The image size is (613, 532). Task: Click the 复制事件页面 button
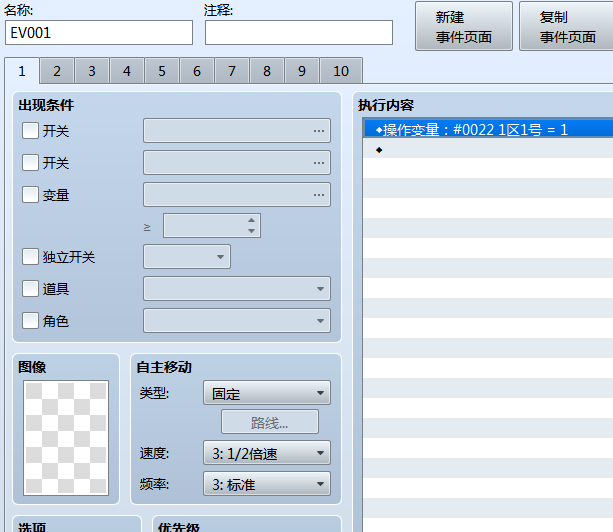click(566, 27)
